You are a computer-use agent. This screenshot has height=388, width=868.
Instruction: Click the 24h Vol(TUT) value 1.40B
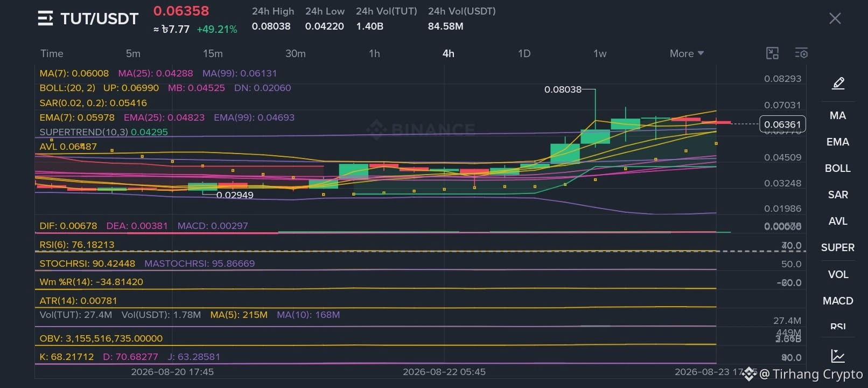coord(369,26)
